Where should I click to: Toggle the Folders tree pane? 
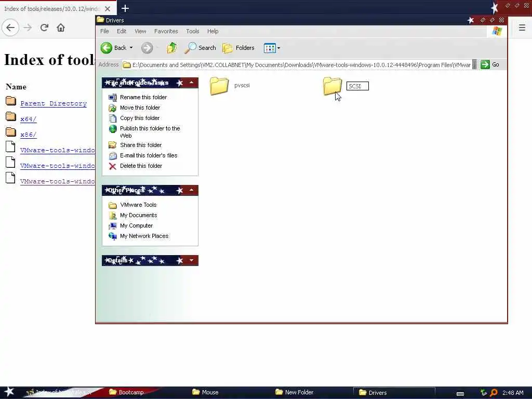[238, 48]
